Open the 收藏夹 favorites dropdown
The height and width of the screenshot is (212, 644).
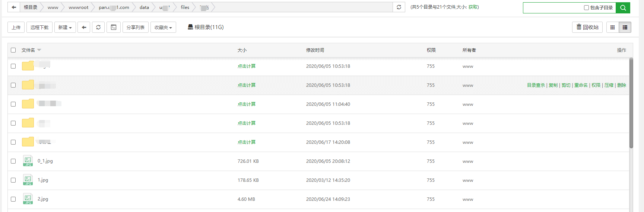click(x=163, y=27)
